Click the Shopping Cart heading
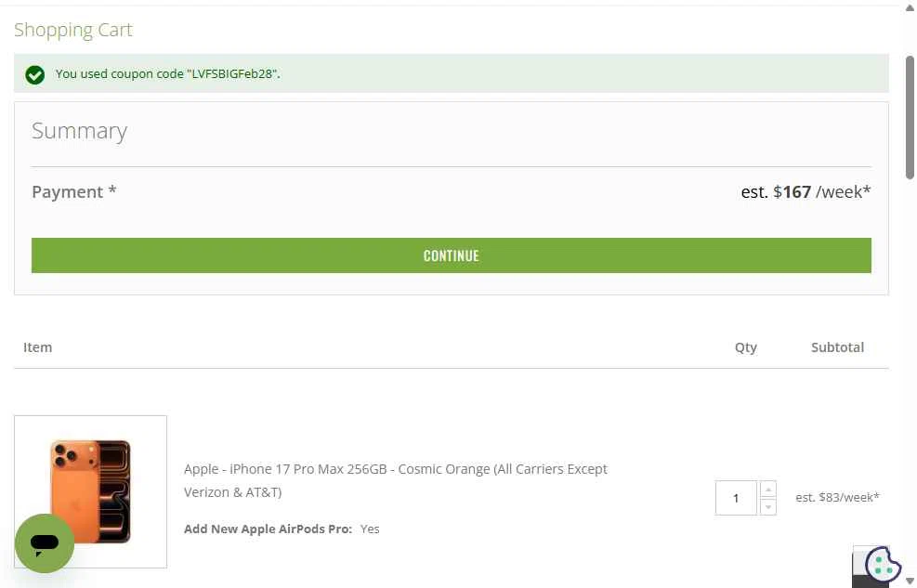Screen dimensions: 917x588 point(73,30)
